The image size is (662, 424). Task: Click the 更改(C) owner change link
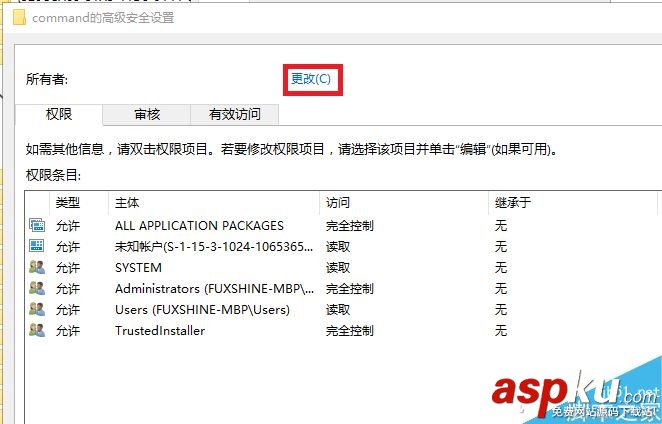pyautogui.click(x=311, y=79)
